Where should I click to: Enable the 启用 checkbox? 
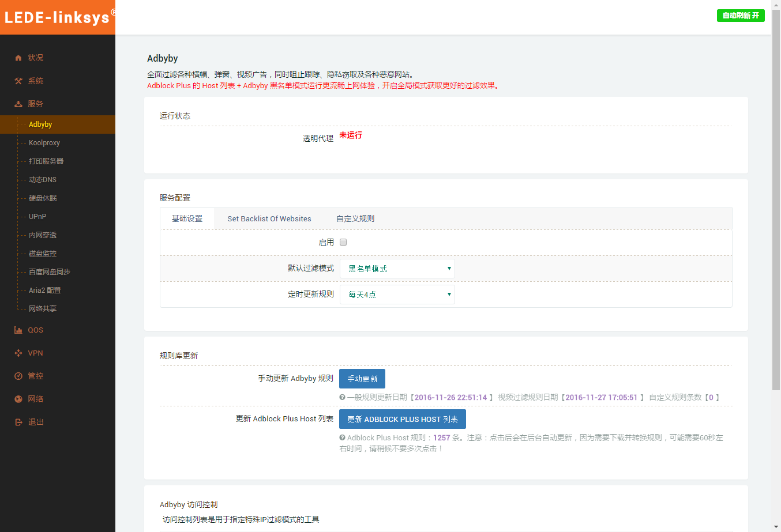(x=343, y=243)
